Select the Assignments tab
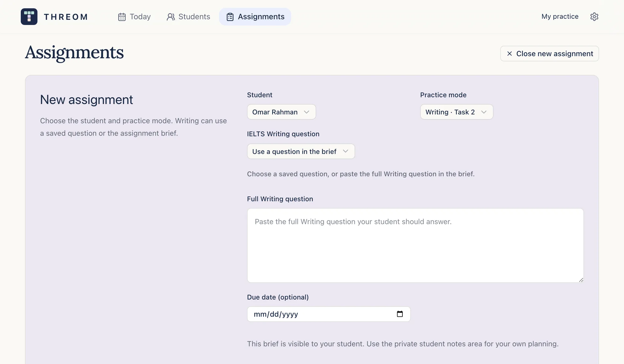The width and height of the screenshot is (624, 364). tap(255, 17)
